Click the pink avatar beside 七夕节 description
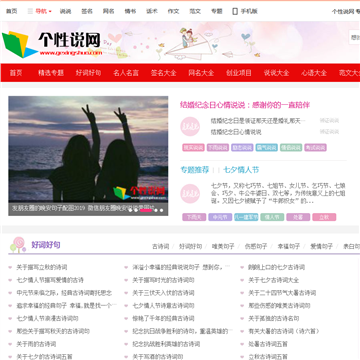The height and width of the screenshot is (360, 360). tap(190, 194)
